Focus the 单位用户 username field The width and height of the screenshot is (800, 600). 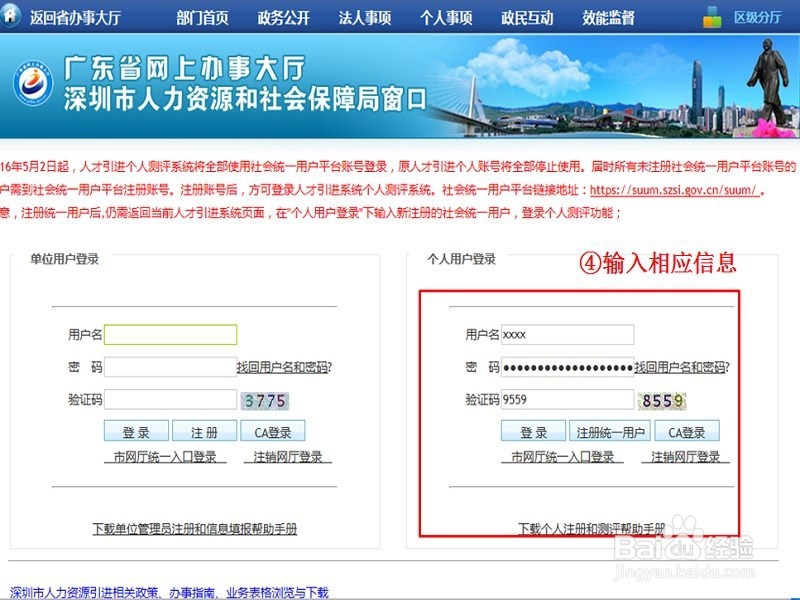point(170,335)
